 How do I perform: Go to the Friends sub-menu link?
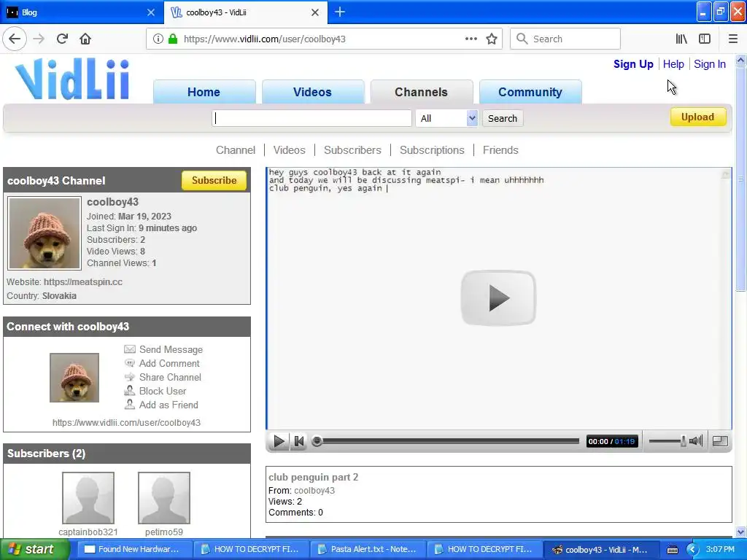tap(500, 150)
